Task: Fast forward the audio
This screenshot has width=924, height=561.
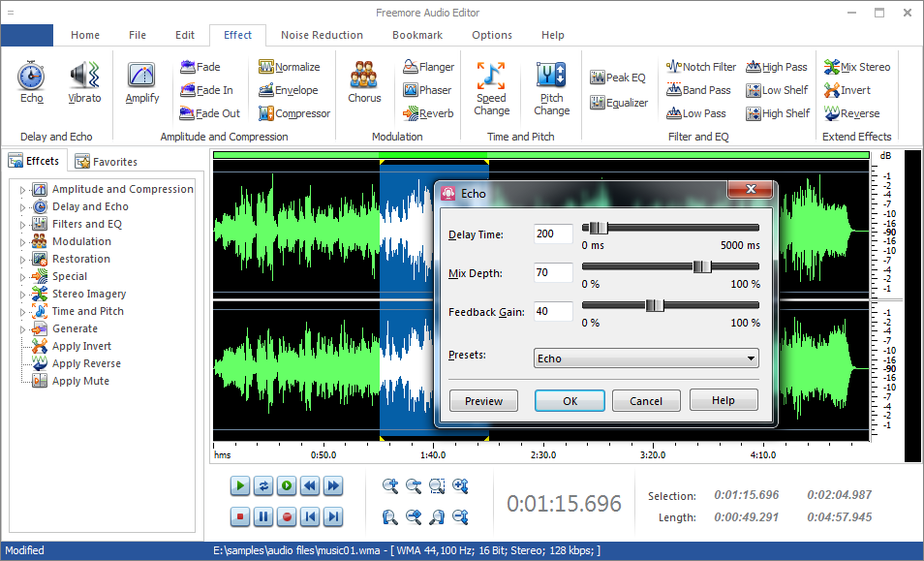Action: 333,485
